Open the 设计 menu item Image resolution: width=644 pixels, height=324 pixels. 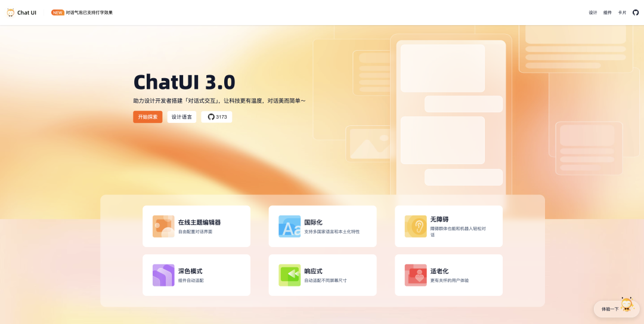pos(593,13)
